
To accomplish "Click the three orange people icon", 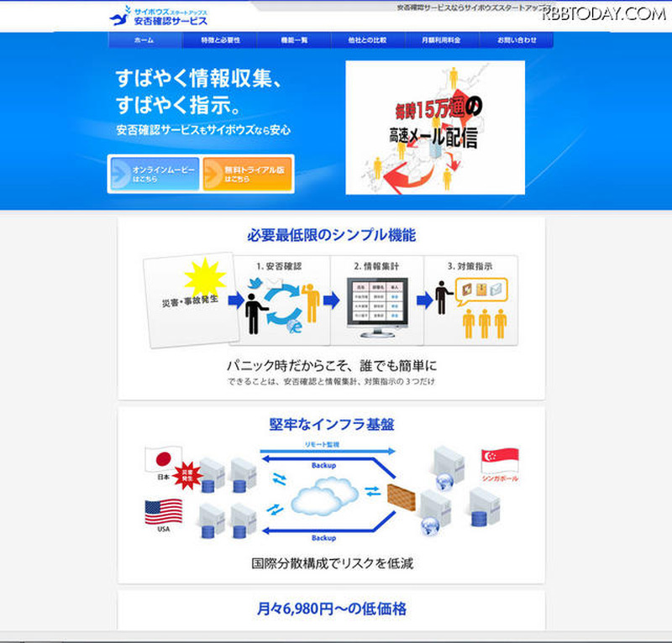I will (485, 322).
